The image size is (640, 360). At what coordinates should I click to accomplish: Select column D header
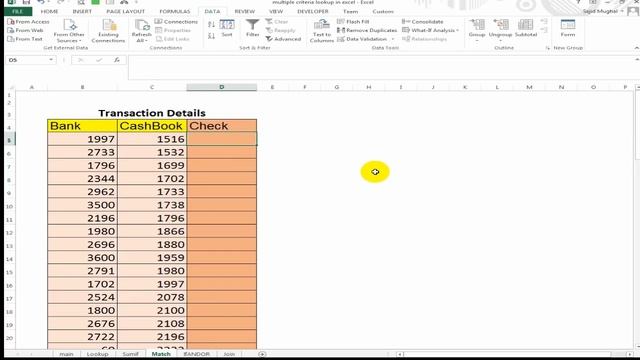click(222, 87)
